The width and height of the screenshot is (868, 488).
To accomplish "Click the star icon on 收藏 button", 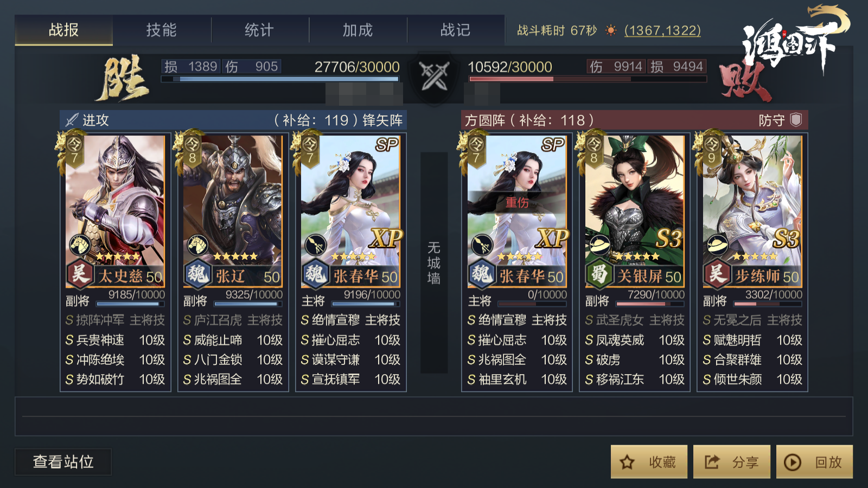I will tap(627, 462).
